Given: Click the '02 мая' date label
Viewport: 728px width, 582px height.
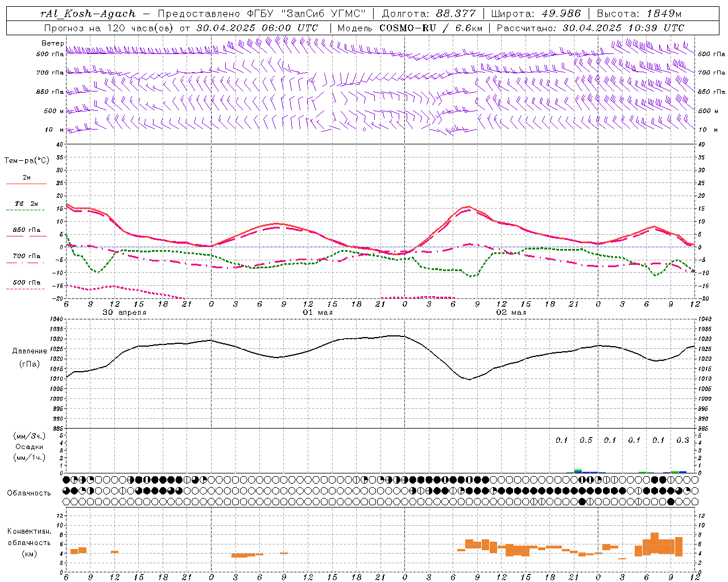Looking at the screenshot, I should pos(511,313).
